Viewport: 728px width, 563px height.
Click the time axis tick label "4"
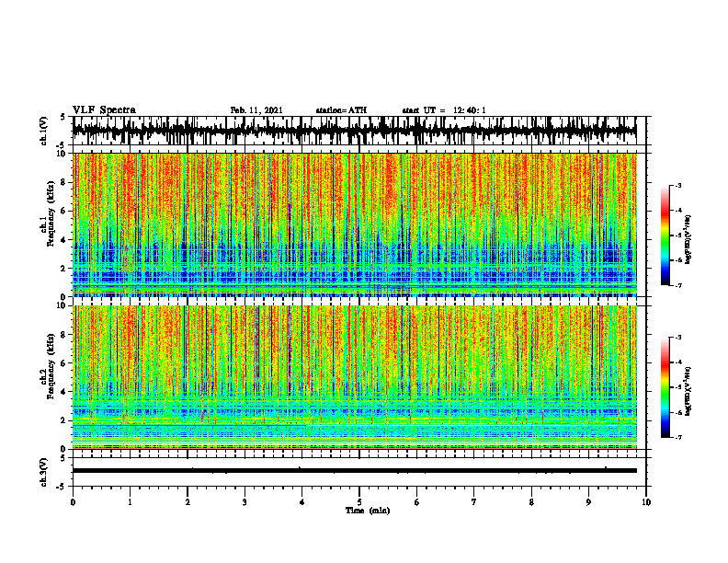[x=302, y=502]
